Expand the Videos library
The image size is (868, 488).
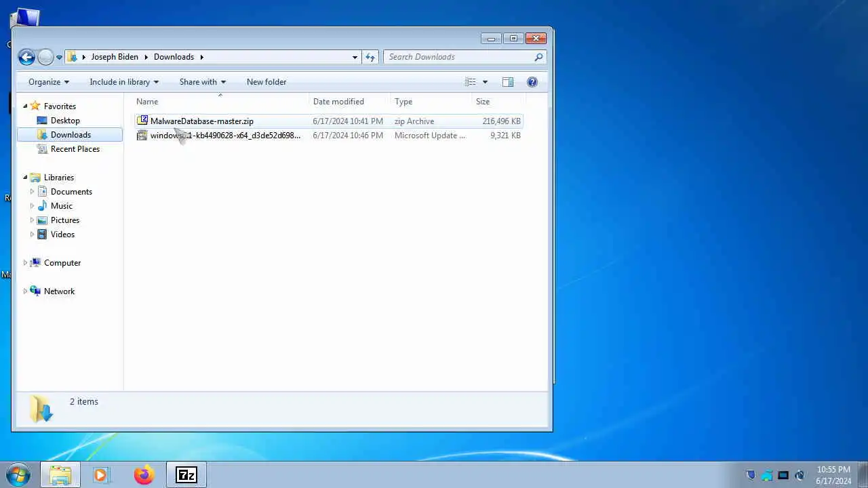coord(31,235)
